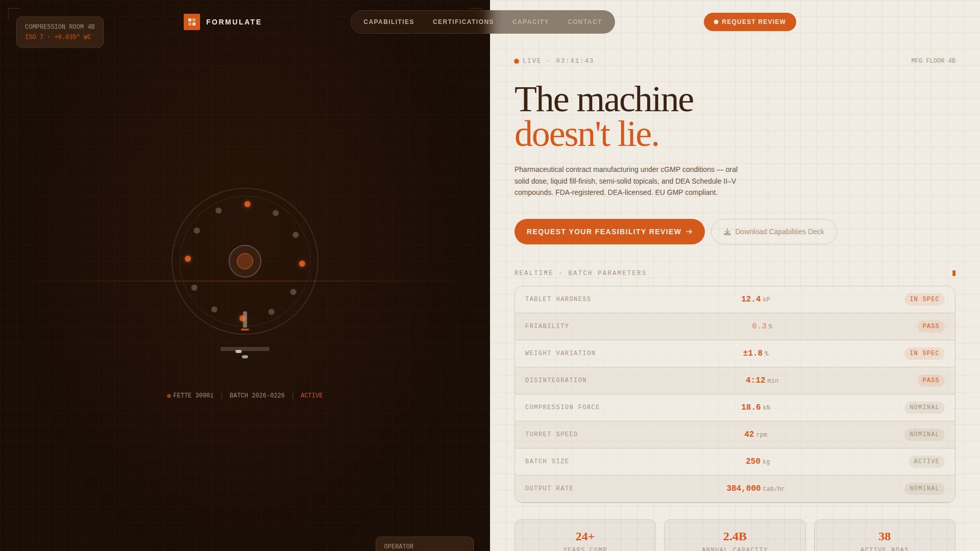Click the central hub of the turret diagram

pyautogui.click(x=245, y=261)
